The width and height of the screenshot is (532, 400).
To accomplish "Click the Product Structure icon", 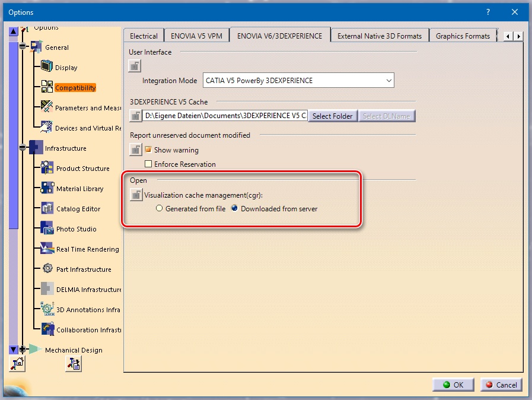I will 47,167.
